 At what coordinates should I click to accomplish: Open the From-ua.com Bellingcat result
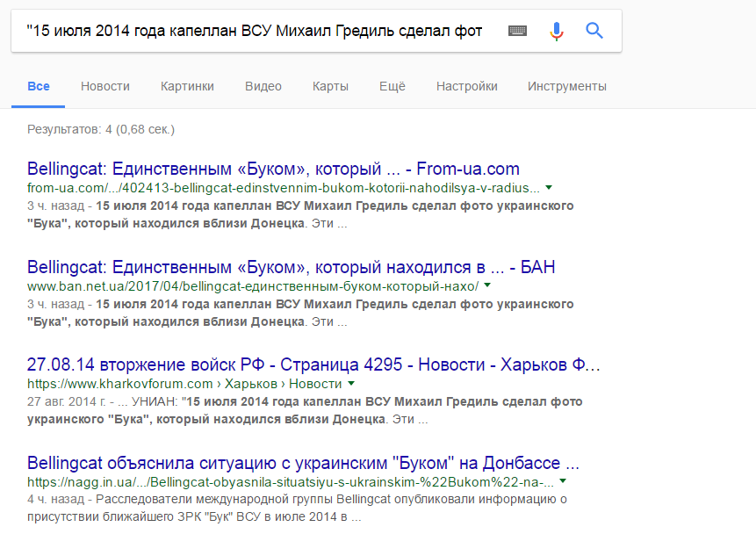(273, 169)
